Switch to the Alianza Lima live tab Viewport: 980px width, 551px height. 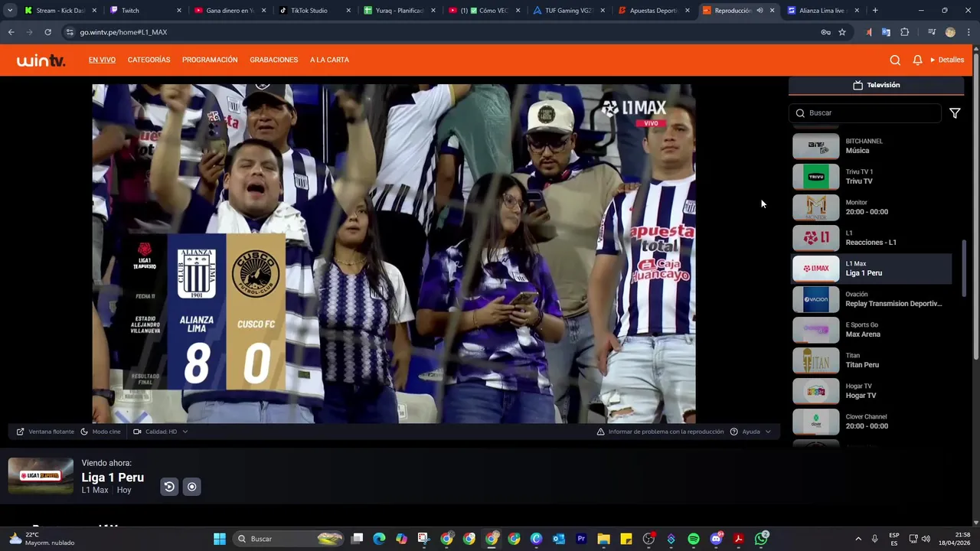click(822, 11)
